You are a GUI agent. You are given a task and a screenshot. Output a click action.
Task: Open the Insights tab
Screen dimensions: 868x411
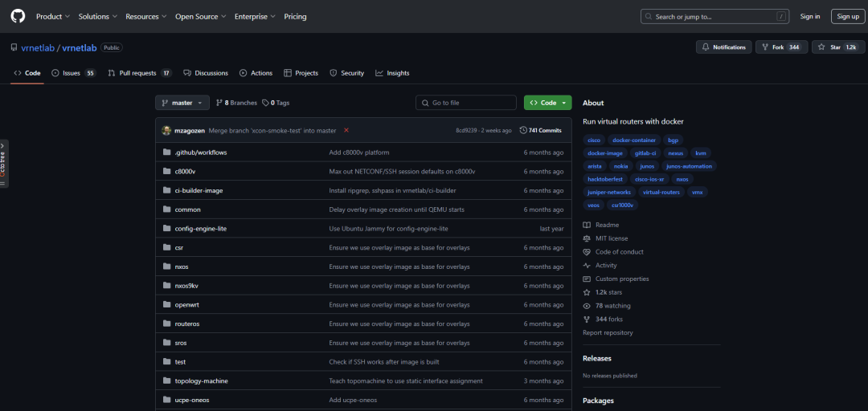pos(392,73)
